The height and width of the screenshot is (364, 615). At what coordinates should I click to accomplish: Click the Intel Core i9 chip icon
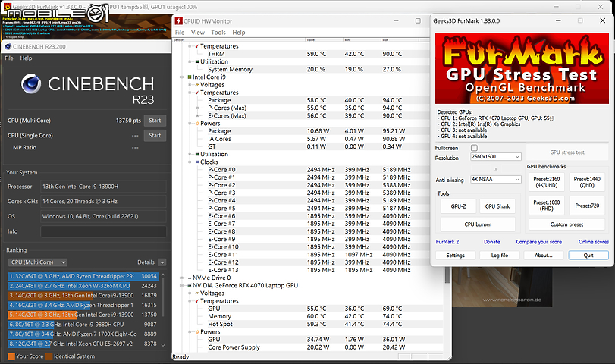[x=190, y=77]
